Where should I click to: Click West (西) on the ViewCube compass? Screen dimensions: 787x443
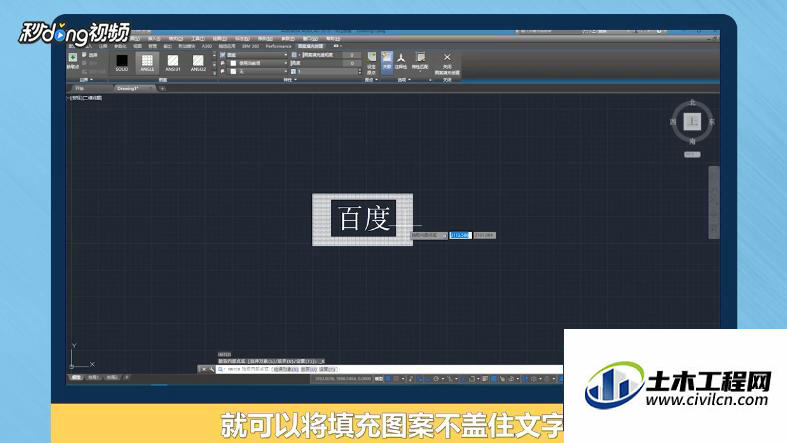pyautogui.click(x=673, y=122)
